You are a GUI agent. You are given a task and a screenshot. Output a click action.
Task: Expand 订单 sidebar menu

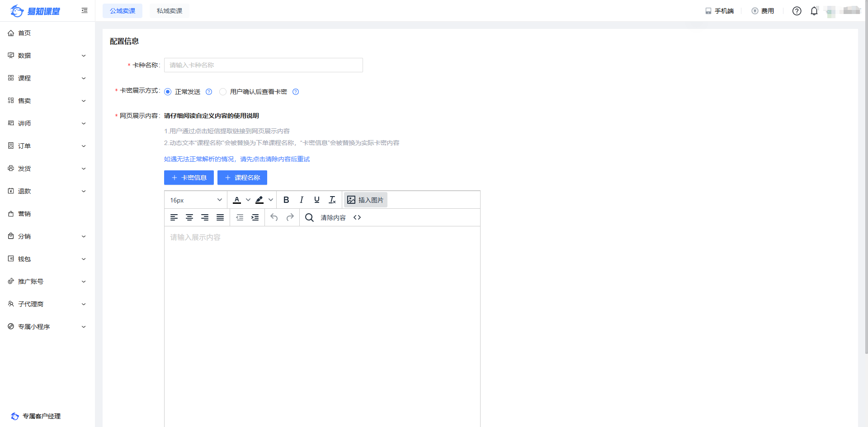(x=47, y=146)
